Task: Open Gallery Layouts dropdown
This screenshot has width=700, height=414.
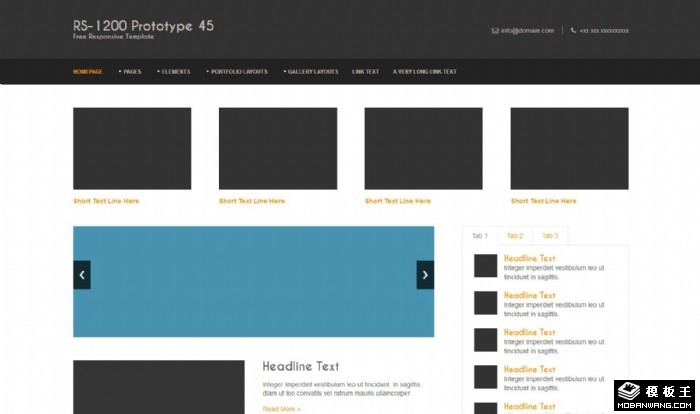Action: coord(311,72)
